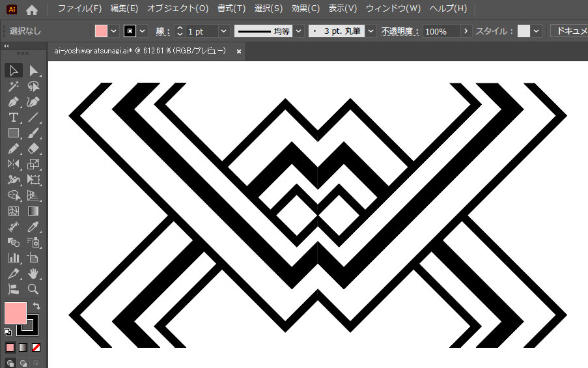Select the Gradient tool
This screenshot has width=588, height=368.
click(x=34, y=211)
